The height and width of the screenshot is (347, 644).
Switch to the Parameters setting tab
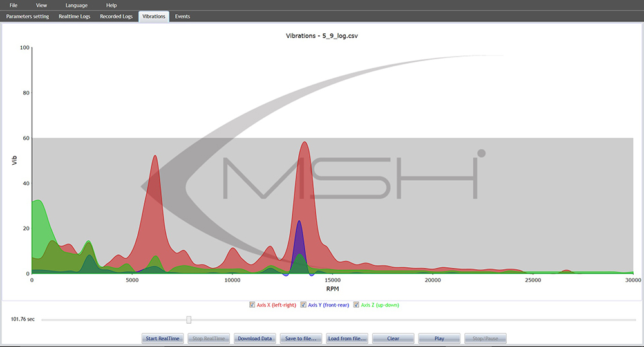(28, 17)
